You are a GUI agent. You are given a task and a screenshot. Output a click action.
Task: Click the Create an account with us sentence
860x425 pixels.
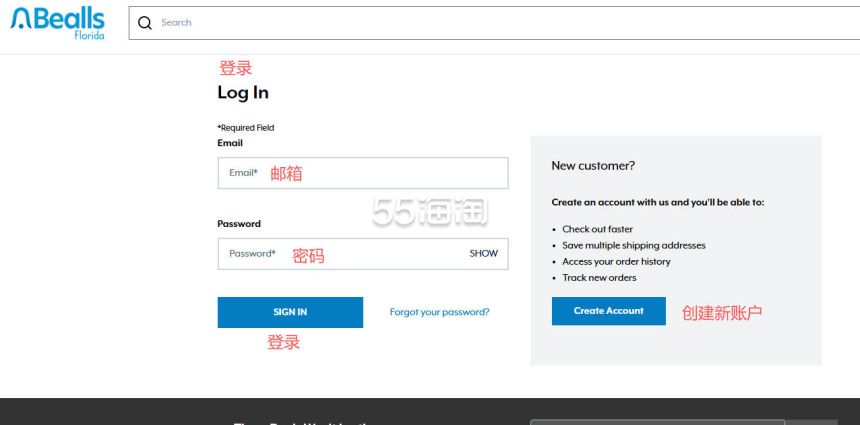click(x=657, y=202)
